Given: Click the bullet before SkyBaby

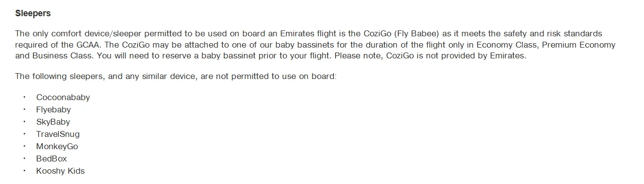Looking at the screenshot, I should click(24, 122).
